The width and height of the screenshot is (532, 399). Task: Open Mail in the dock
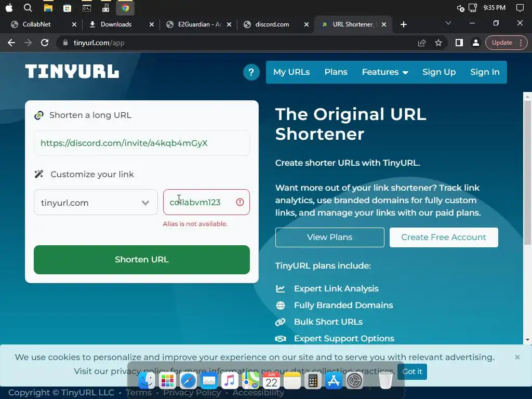209,380
